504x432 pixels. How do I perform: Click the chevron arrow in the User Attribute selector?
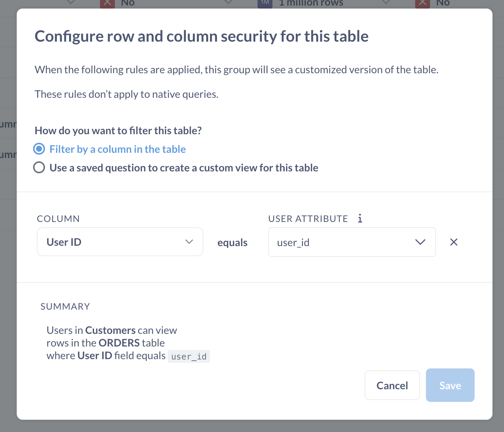pos(420,242)
